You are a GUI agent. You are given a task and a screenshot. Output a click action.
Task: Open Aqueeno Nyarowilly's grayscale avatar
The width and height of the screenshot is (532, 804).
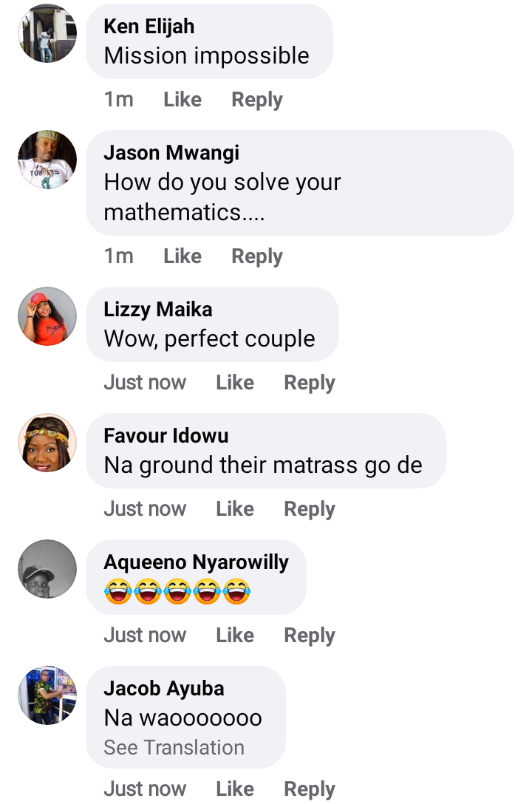tap(47, 569)
